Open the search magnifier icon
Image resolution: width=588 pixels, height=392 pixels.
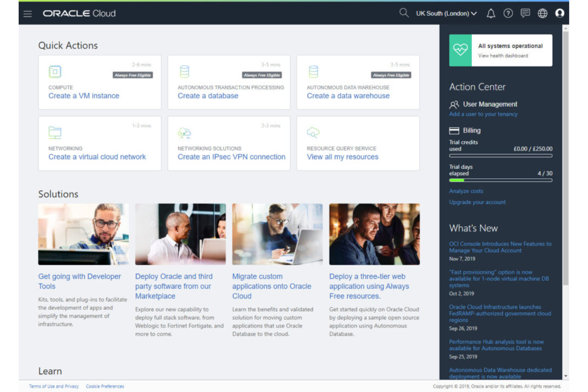[x=404, y=13]
